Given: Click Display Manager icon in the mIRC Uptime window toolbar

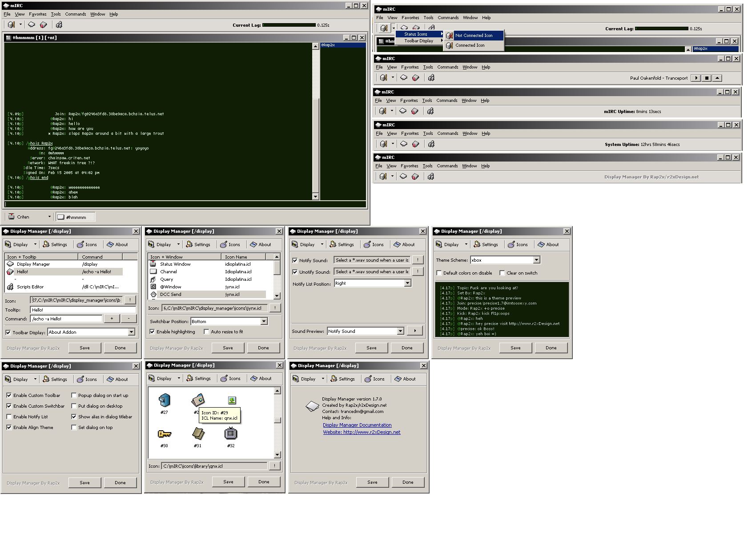Looking at the screenshot, I should (403, 111).
